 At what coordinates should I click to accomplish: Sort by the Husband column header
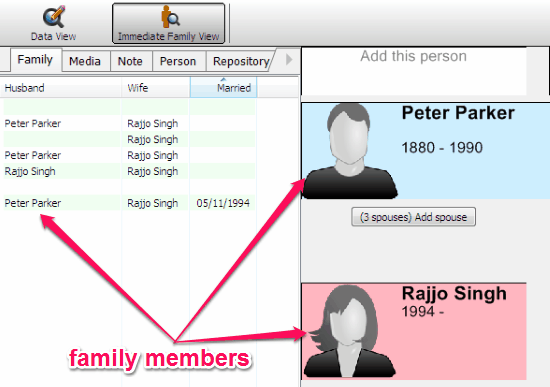coord(61,87)
